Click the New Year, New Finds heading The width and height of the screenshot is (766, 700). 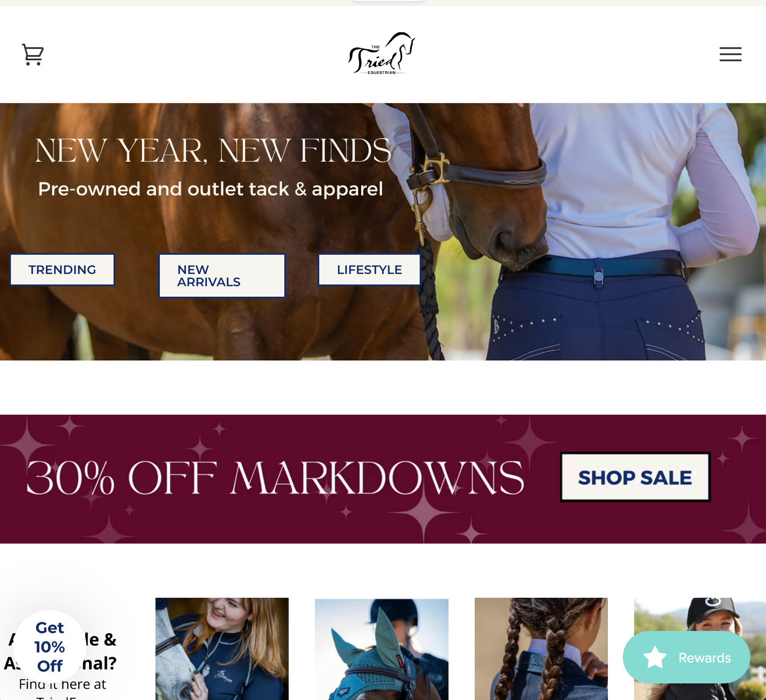point(213,151)
